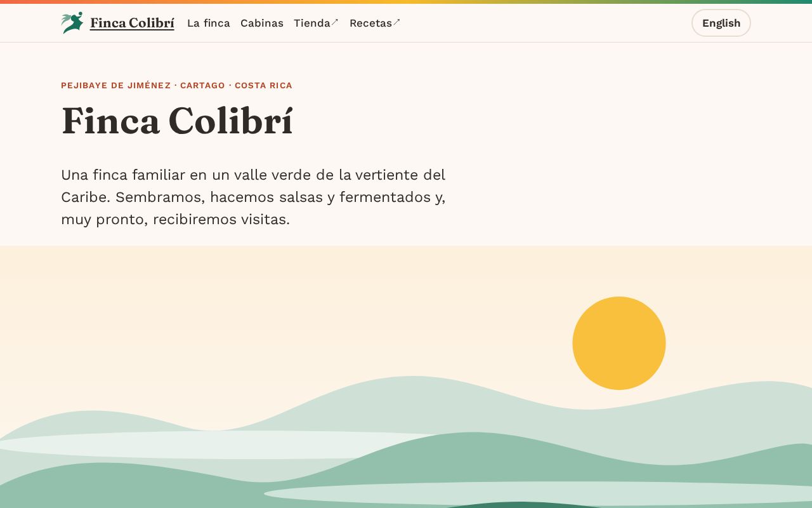
Task: Open the Cabinas menu item
Action: point(262,23)
